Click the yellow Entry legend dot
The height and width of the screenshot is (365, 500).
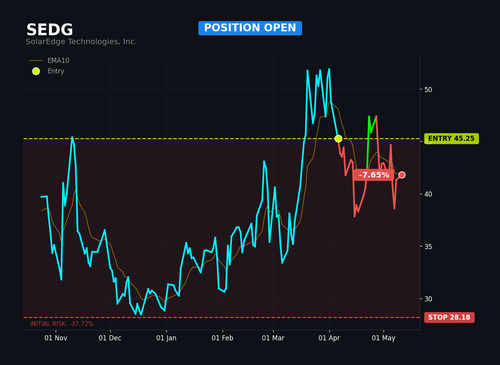(36, 71)
